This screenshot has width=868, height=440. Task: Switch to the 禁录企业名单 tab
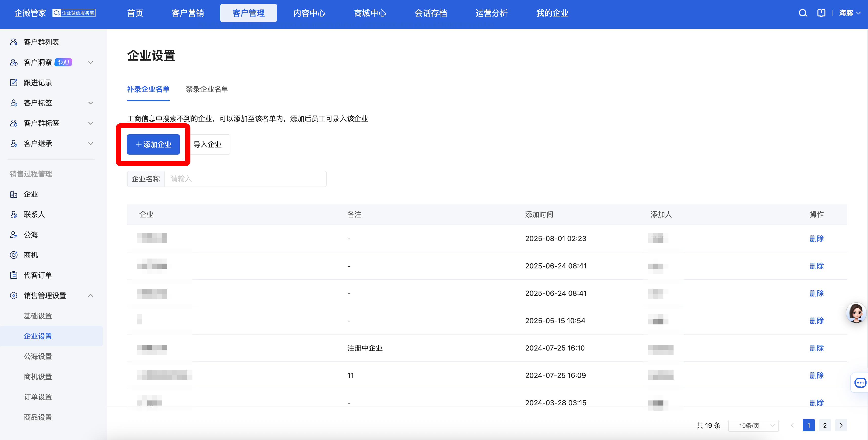point(207,89)
